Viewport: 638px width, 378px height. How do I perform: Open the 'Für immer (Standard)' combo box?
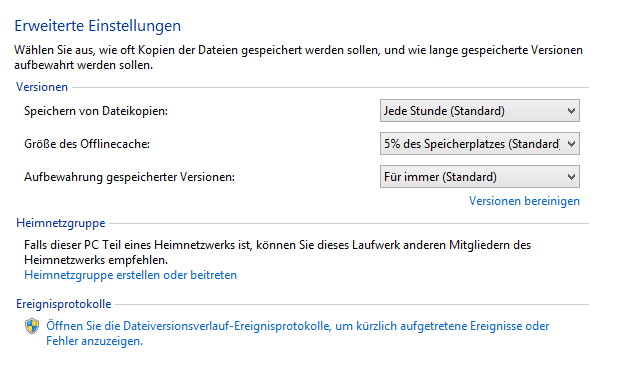click(480, 177)
